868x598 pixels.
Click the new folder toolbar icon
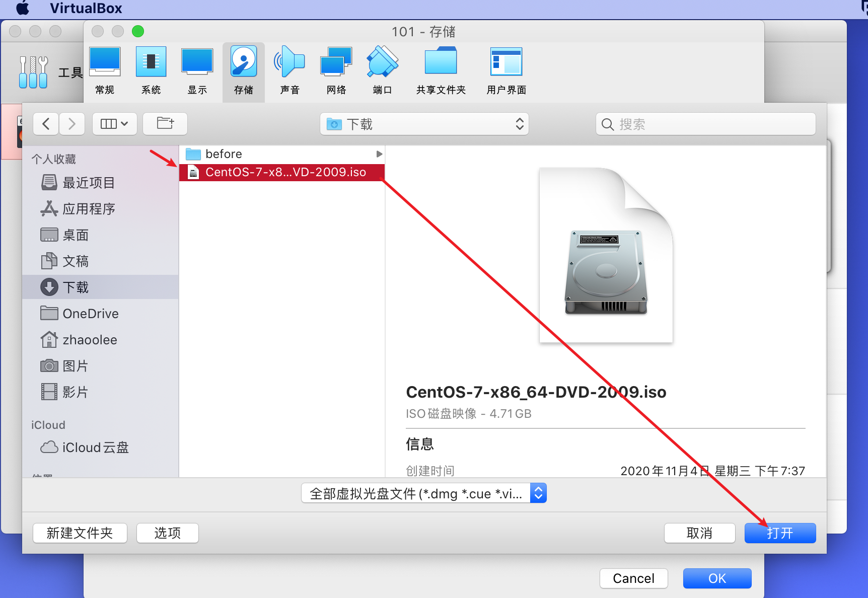click(x=165, y=124)
